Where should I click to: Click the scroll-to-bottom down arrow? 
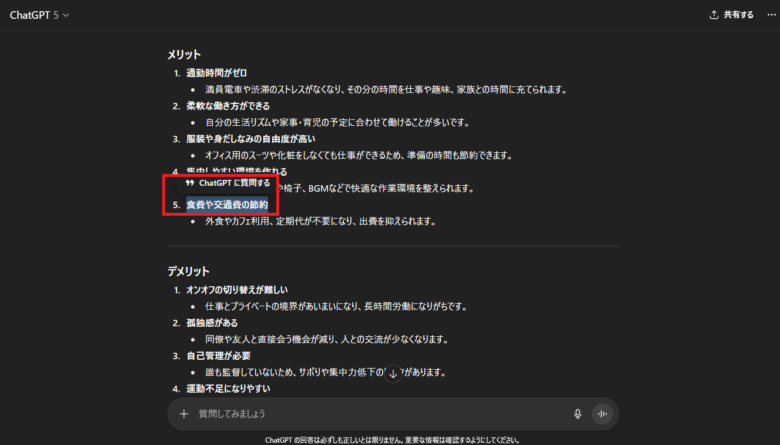point(393,373)
